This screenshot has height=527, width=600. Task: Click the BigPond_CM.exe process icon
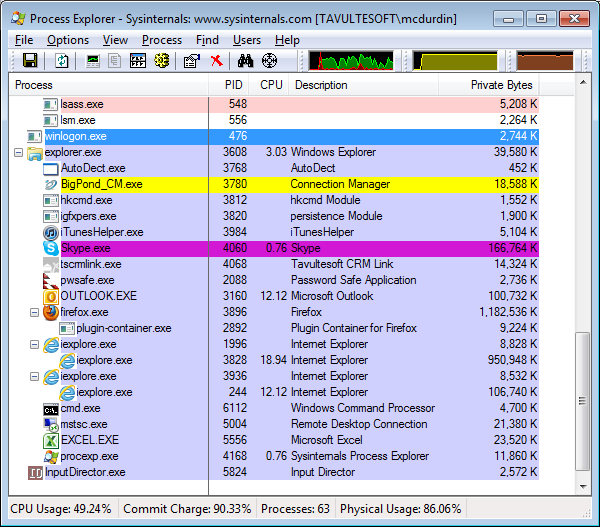pos(51,184)
